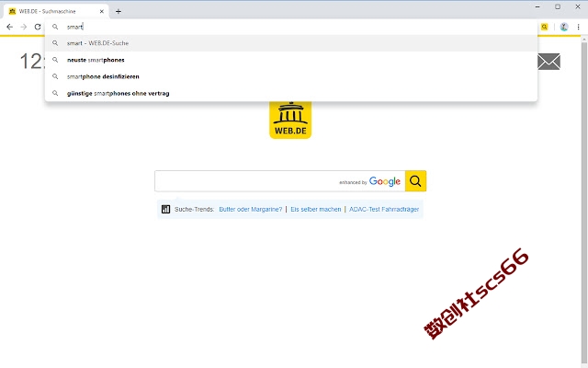Open a new tab with the plus button

(x=119, y=11)
